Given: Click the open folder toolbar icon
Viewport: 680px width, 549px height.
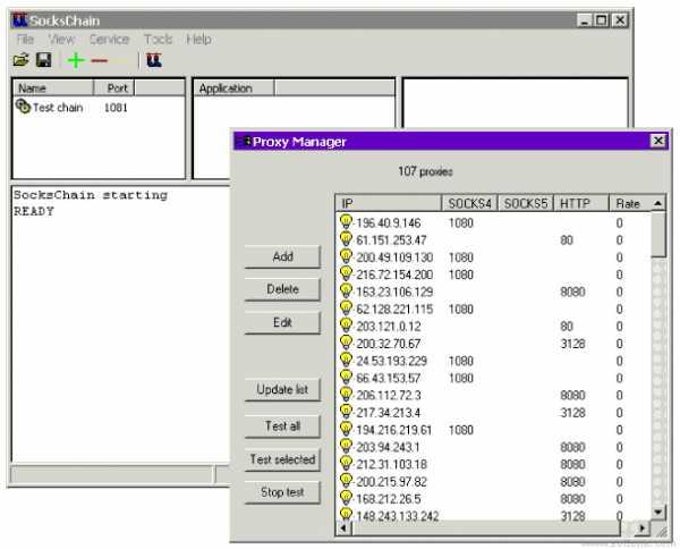Looking at the screenshot, I should point(21,60).
